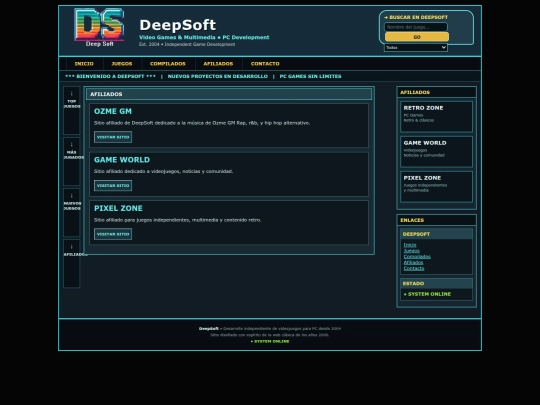Open the RETRO ZONE card in sidebar
This screenshot has height=405, width=540.
pyautogui.click(x=436, y=116)
